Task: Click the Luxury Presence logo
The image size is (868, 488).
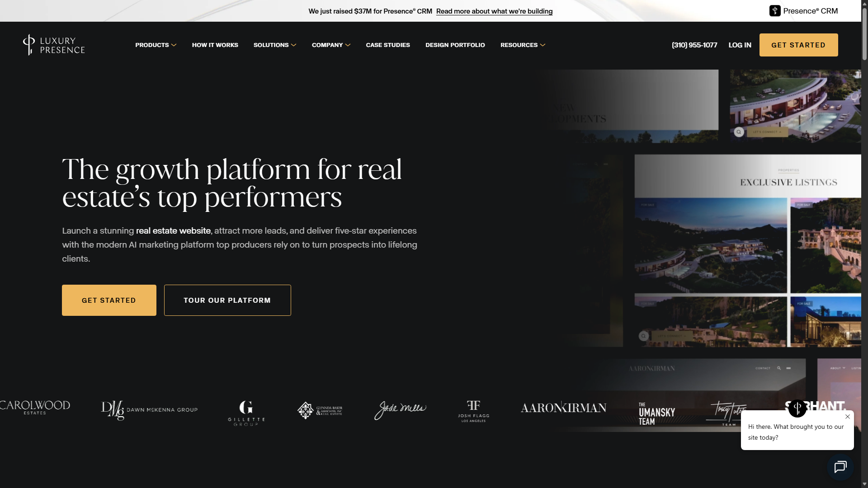Action: 53,45
